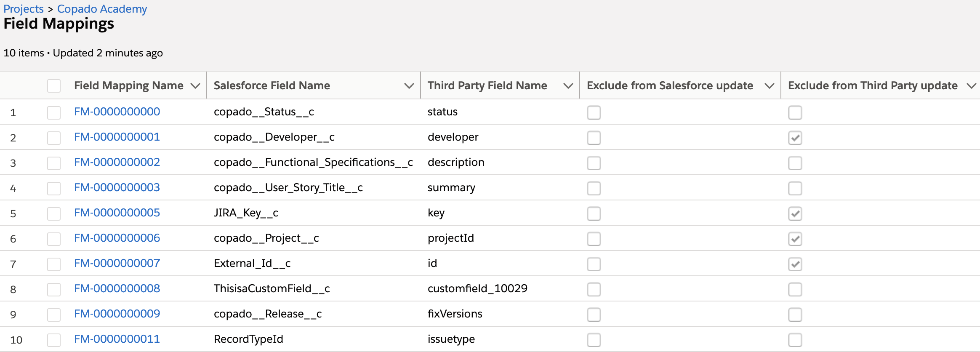Screen dimensions: 980x352
Task: Open record FM-0000000001
Action: [117, 137]
